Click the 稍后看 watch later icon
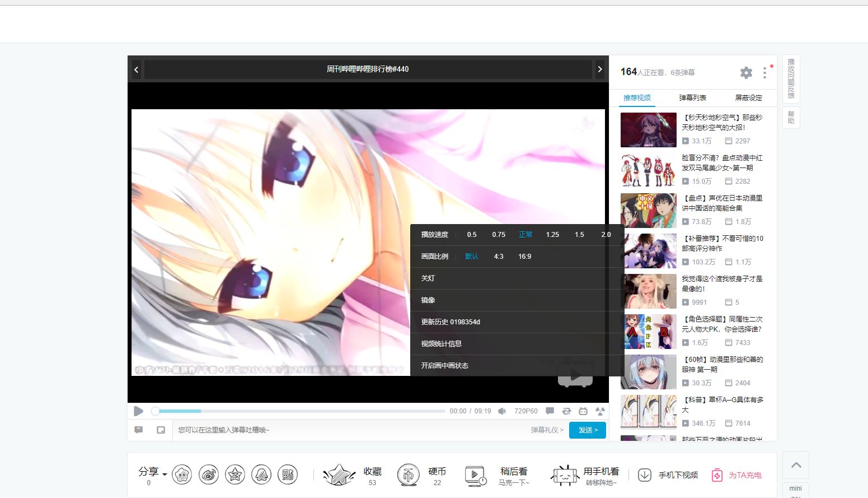The width and height of the screenshot is (868, 498). click(x=476, y=476)
